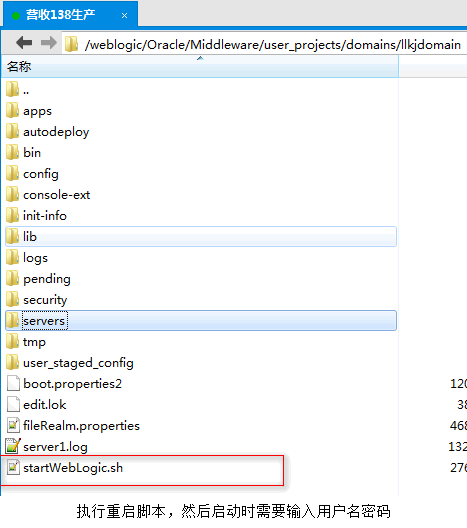Viewport: 467px width, 528px height.
Task: Click the green connection status dot on the tab
Action: [15, 15]
